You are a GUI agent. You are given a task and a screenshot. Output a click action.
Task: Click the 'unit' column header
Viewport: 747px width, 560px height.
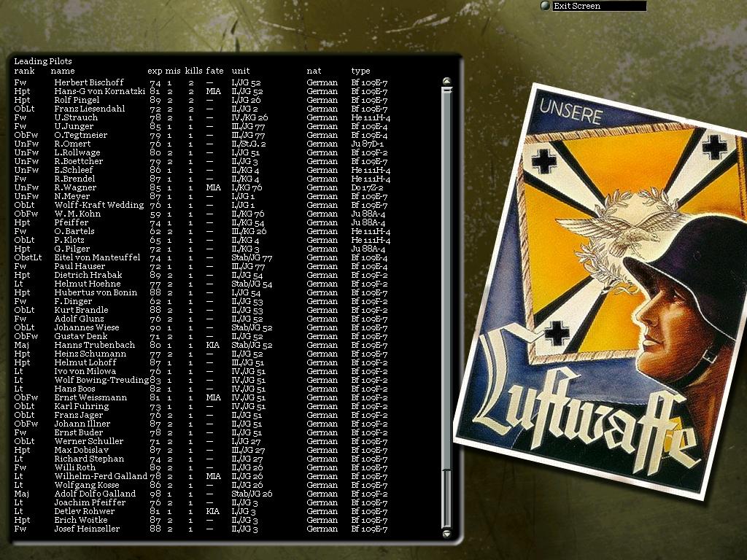241,71
